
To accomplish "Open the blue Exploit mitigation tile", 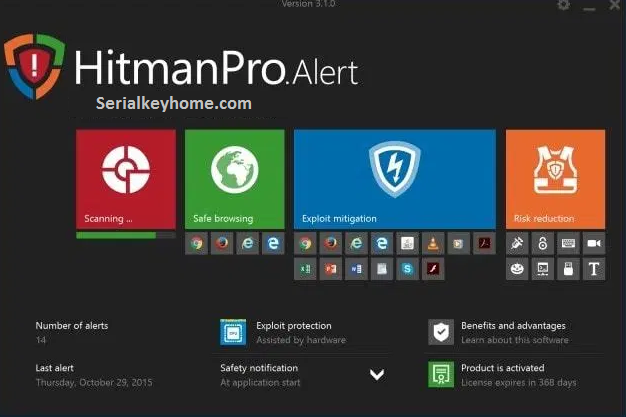I will point(395,179).
